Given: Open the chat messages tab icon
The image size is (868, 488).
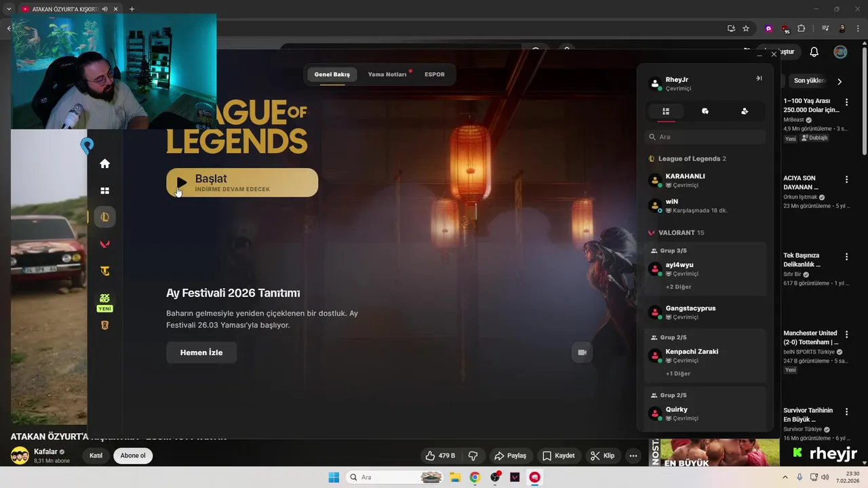Looking at the screenshot, I should click(705, 111).
